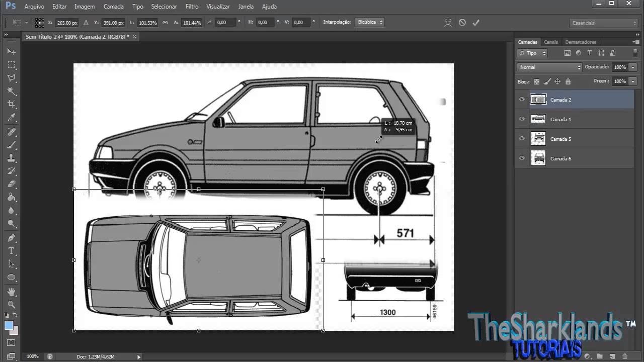Select the Clone Stamp tool
Image resolution: width=644 pixels, height=362 pixels.
11,158
